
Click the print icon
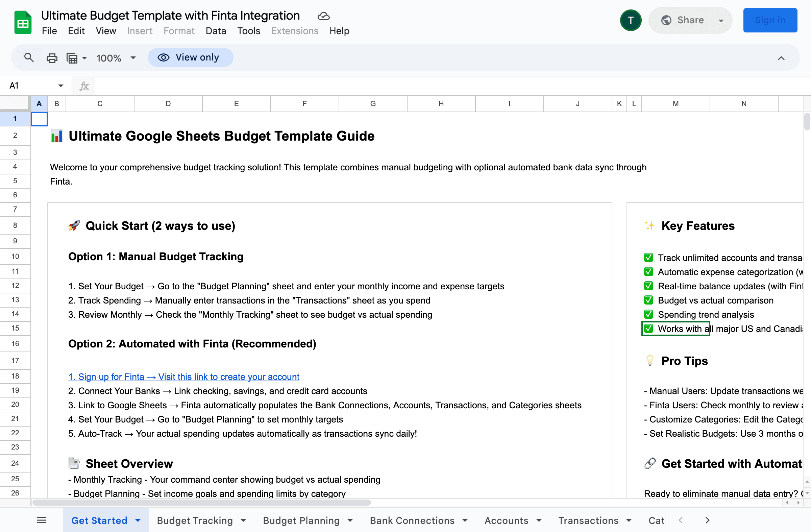(x=52, y=58)
